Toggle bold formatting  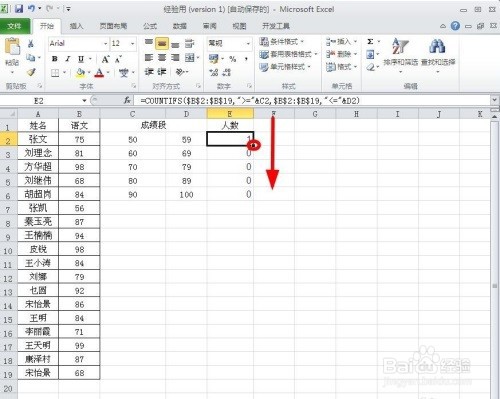(55, 59)
